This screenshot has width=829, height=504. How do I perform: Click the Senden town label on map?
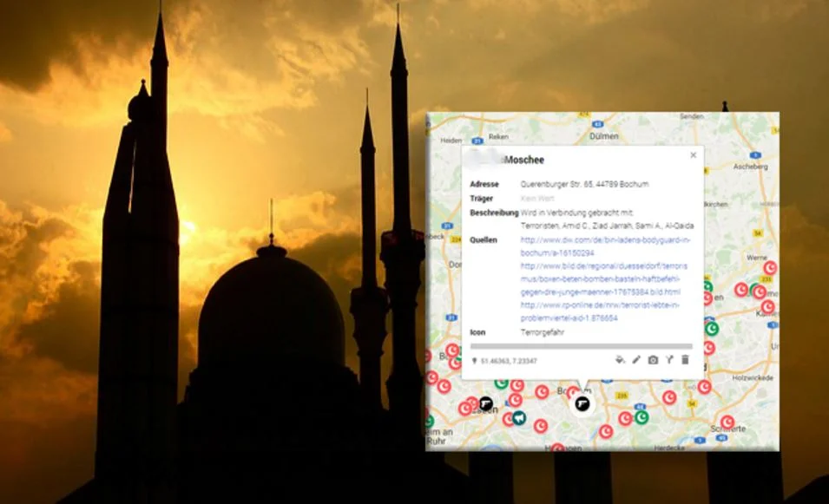pyautogui.click(x=692, y=116)
